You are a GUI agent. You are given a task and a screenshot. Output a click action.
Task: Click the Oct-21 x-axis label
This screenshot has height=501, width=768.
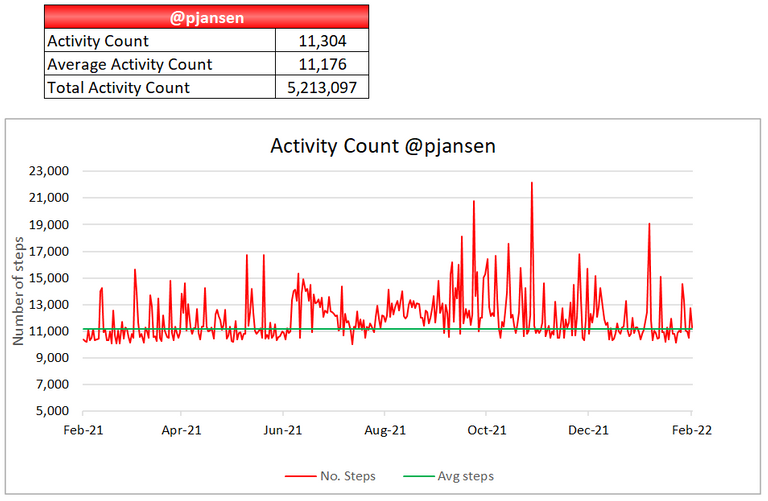coord(486,430)
